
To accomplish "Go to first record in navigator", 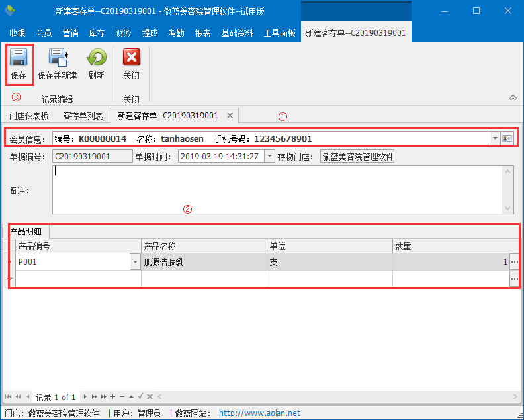I will tap(9, 397).
